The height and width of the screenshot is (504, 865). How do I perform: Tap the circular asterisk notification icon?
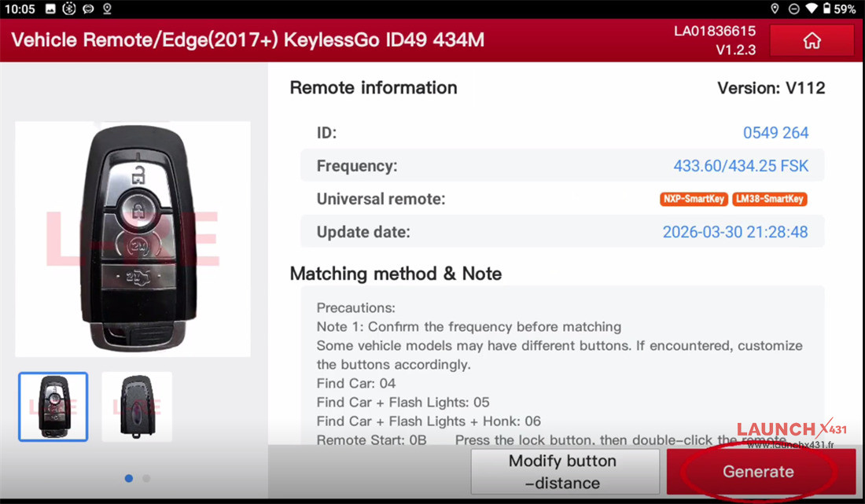click(x=69, y=9)
